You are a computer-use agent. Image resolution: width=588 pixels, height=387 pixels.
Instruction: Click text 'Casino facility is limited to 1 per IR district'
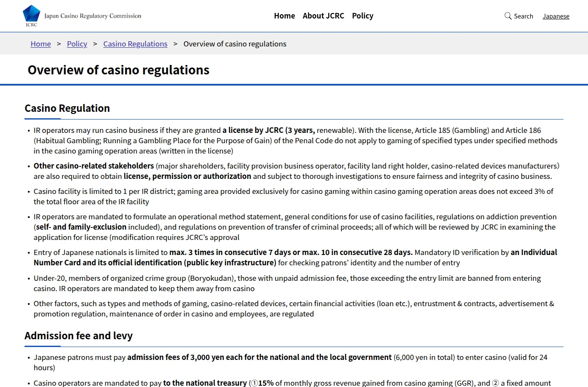104,191
